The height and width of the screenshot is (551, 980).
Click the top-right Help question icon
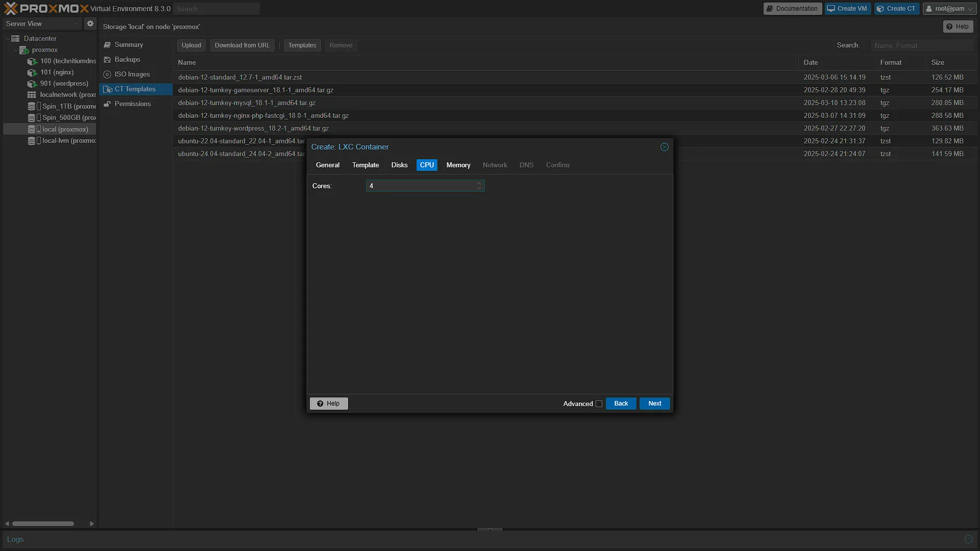[949, 27]
